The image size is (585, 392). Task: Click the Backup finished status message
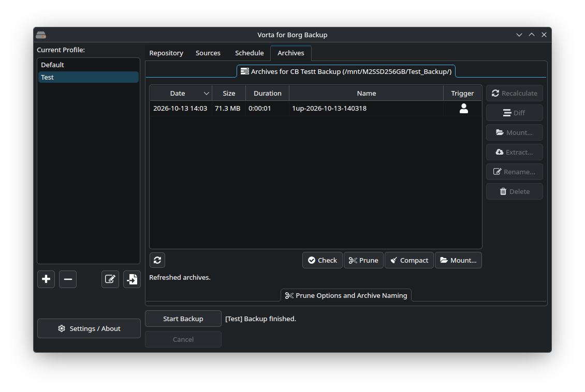coord(260,319)
